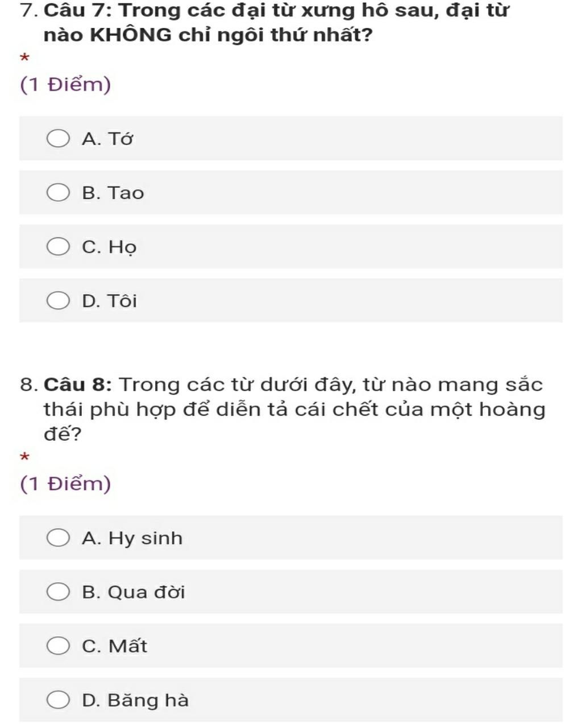The width and height of the screenshot is (582, 728).
Task: Choose the radio circle beside 'B. Qua đời'
Action: 58,592
